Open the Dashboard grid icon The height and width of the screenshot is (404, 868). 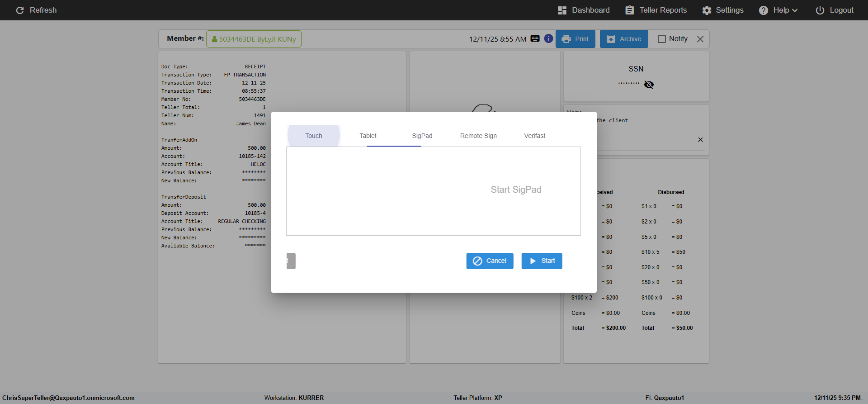pos(562,10)
